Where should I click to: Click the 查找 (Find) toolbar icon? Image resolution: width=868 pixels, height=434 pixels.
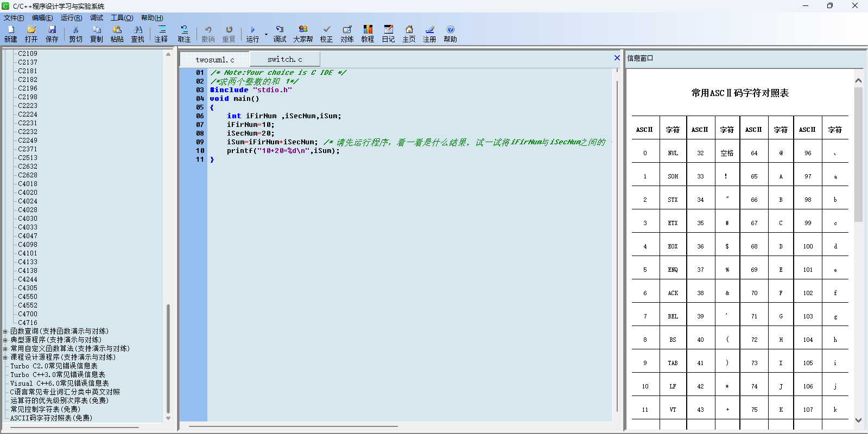(138, 33)
